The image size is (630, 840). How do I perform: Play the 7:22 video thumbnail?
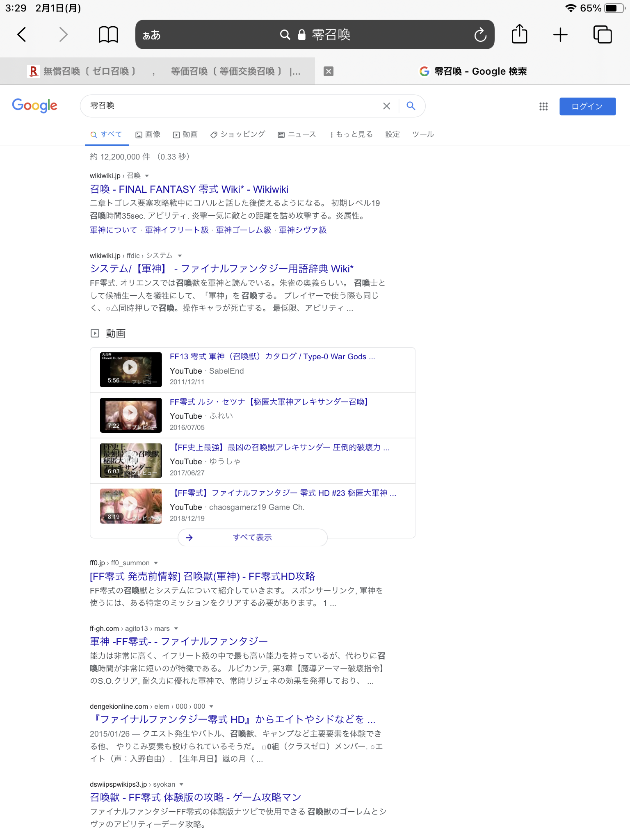[131, 415]
